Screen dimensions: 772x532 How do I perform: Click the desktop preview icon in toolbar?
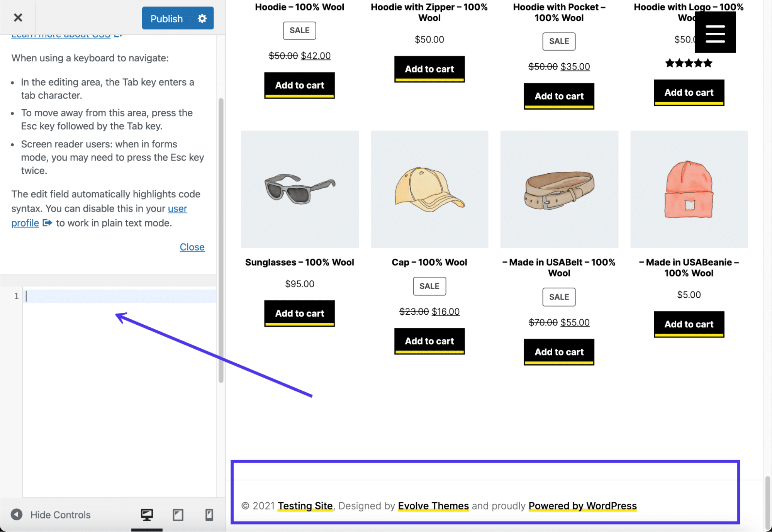pos(147,514)
